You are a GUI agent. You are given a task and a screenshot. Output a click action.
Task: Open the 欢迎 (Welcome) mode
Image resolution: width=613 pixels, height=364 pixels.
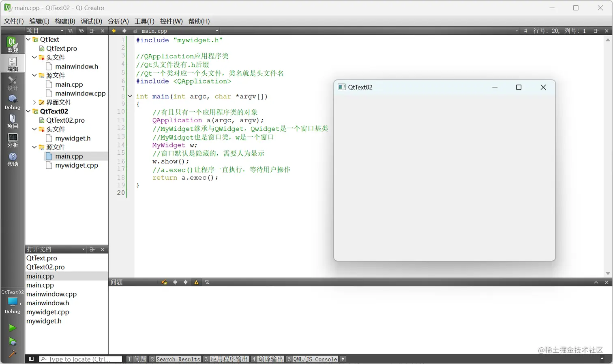pyautogui.click(x=13, y=44)
